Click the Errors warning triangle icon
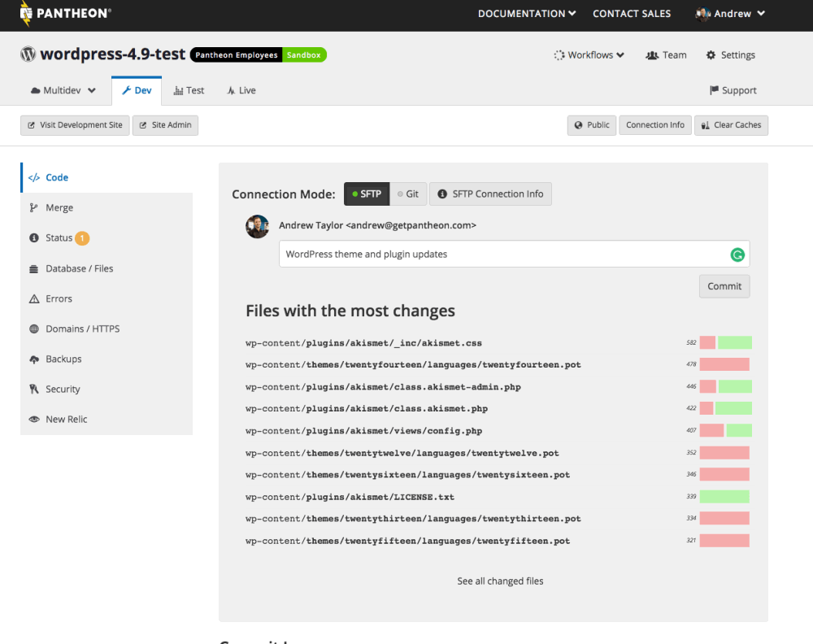 [34, 298]
